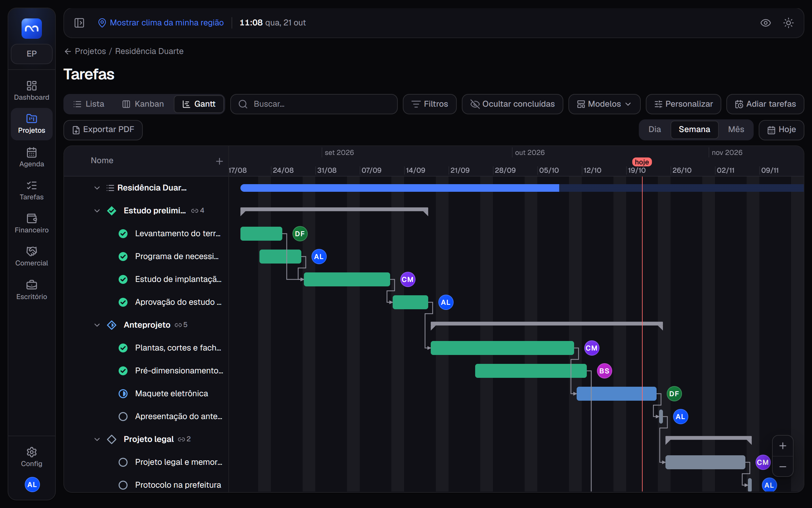Mark Protocolo na prefeitura as complete
The image size is (812, 508).
click(x=123, y=485)
